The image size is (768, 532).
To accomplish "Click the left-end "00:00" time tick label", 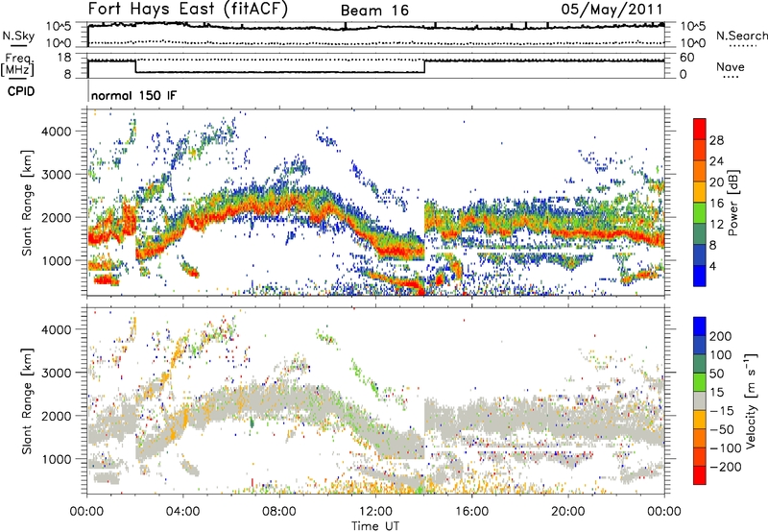I will [86, 512].
